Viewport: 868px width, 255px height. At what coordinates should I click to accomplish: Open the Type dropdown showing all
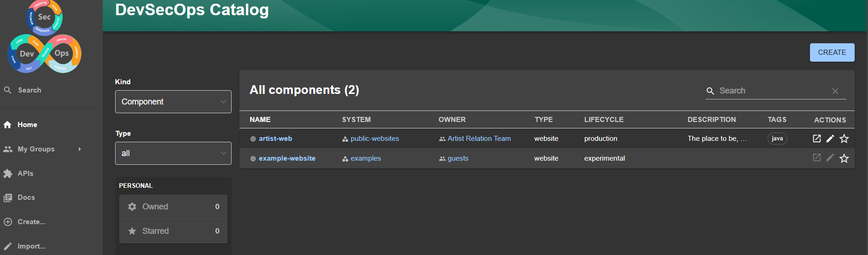173,153
